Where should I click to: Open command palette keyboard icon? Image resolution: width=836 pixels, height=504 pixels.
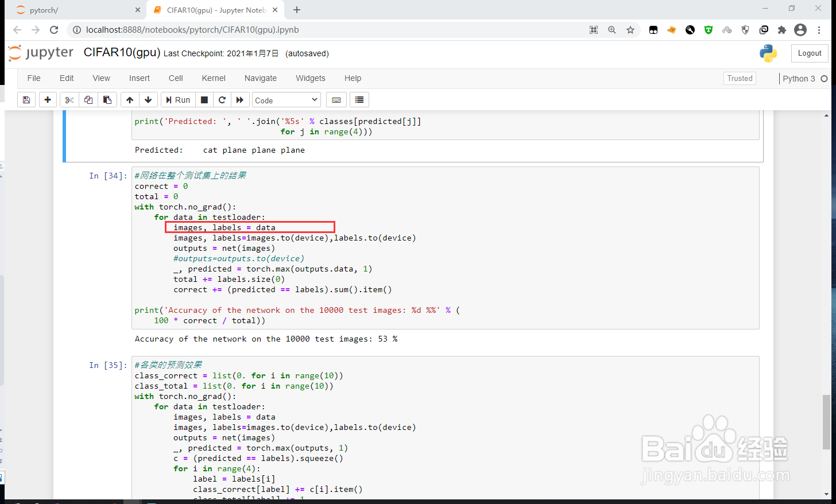336,100
